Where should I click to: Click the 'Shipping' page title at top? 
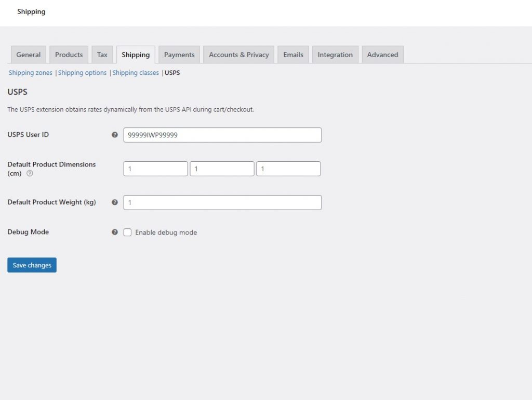point(31,11)
